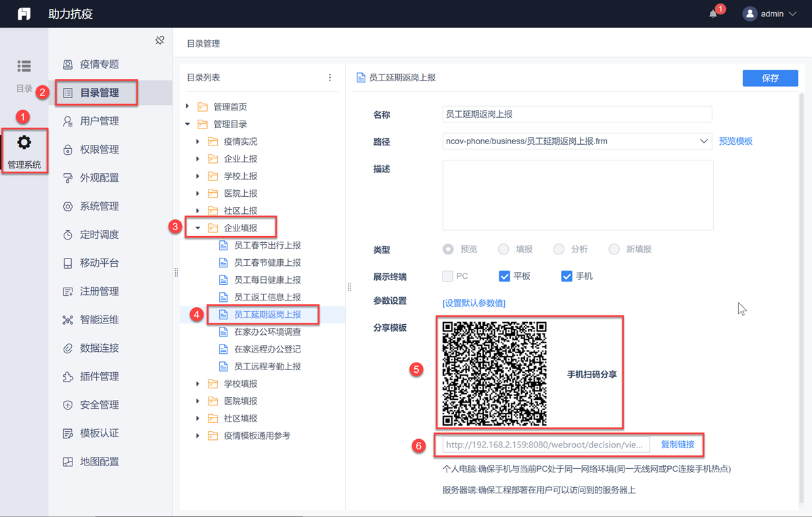Click the 保存 button
812x517 pixels.
[770, 78]
